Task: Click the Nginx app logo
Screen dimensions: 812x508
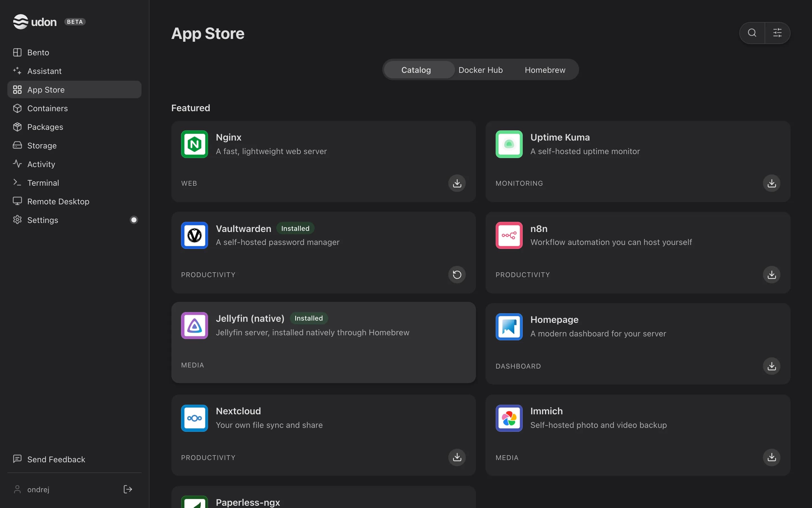Action: (x=195, y=144)
